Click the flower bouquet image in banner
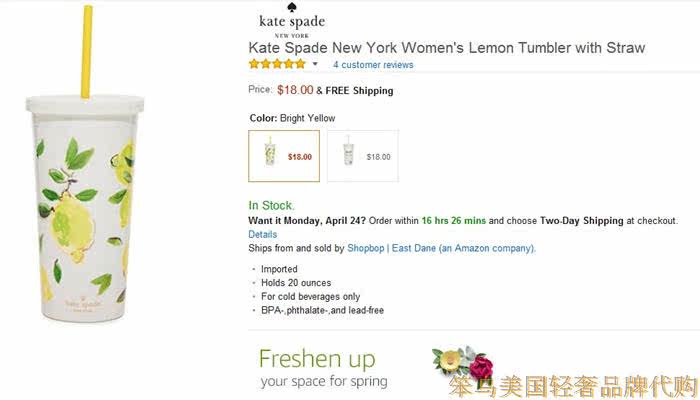This screenshot has height=400, width=700. pos(460,362)
